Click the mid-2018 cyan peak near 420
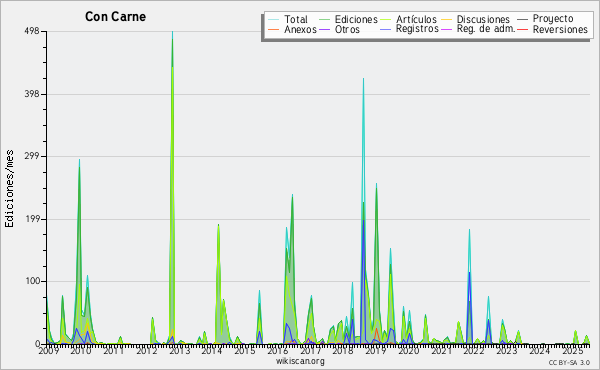This screenshot has height=370, width=600. pyautogui.click(x=364, y=79)
